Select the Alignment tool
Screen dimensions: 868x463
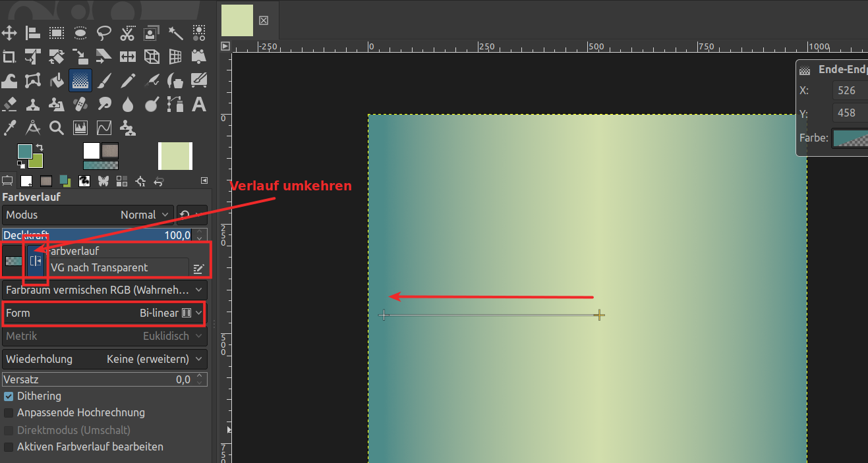tap(33, 32)
